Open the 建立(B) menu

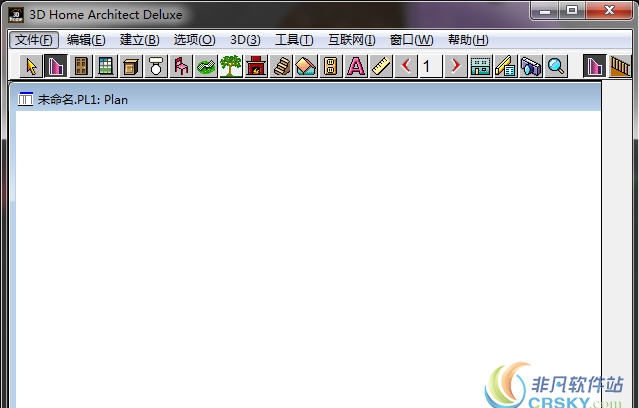(140, 40)
